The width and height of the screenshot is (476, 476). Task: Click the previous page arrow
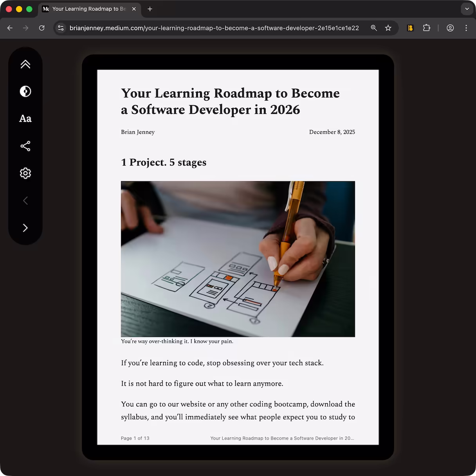point(25,201)
